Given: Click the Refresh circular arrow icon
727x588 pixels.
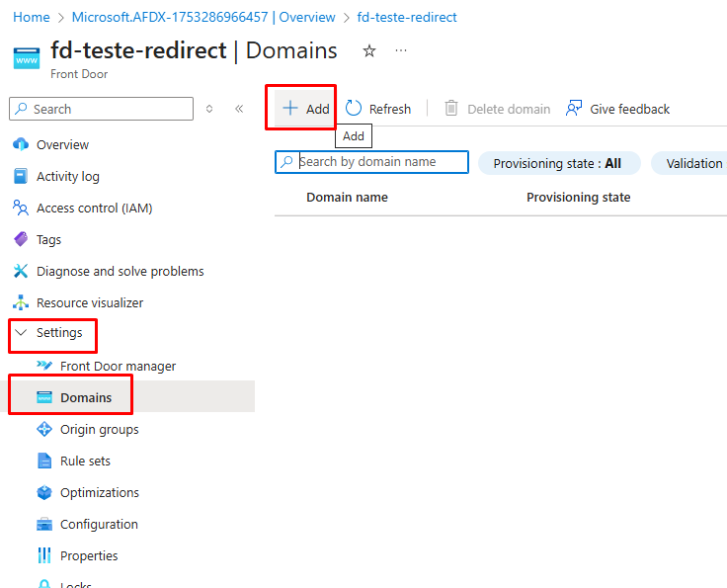Looking at the screenshot, I should 354,108.
